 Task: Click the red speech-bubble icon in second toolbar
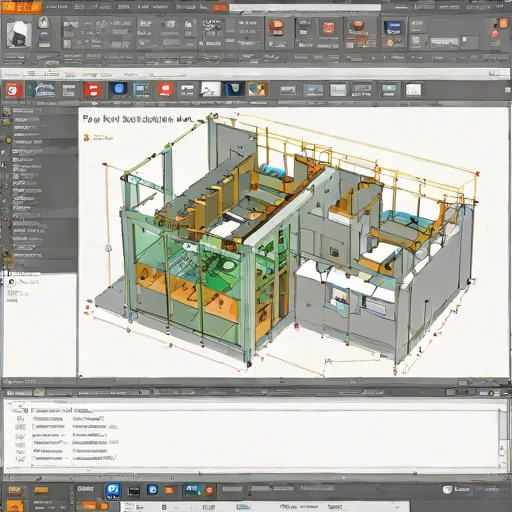coord(165,90)
